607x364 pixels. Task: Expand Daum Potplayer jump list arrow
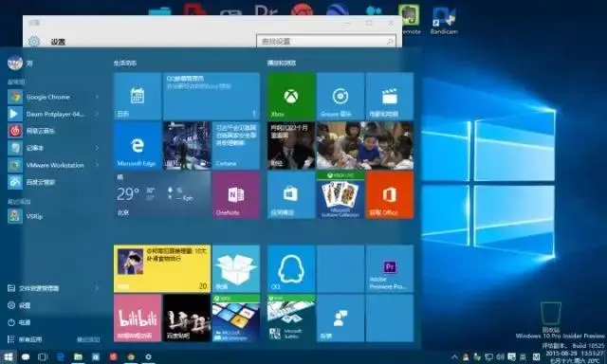coord(97,114)
